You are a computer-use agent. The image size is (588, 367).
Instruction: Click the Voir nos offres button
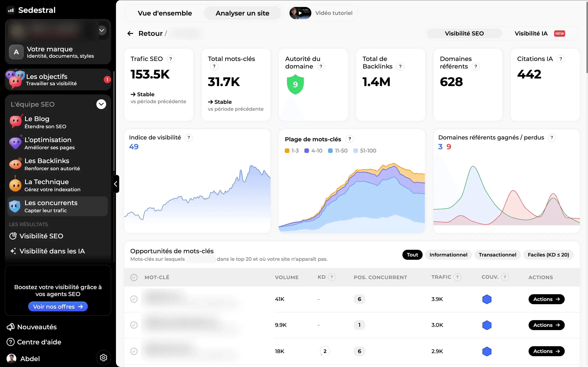pos(58,307)
